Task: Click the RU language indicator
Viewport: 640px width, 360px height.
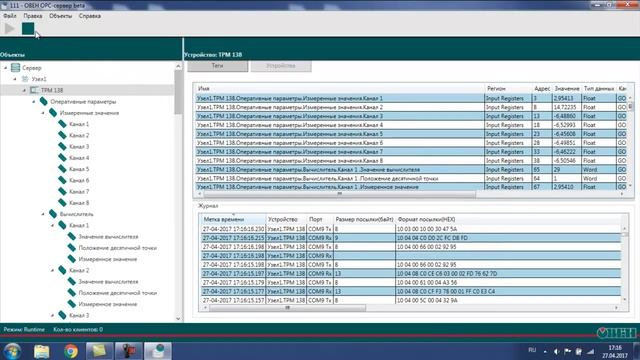Action: click(532, 350)
